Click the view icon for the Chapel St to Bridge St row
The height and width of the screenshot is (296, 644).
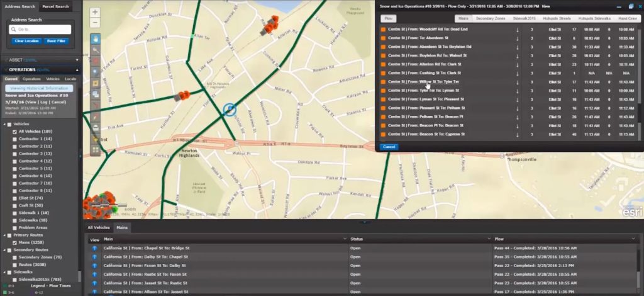coord(94,248)
